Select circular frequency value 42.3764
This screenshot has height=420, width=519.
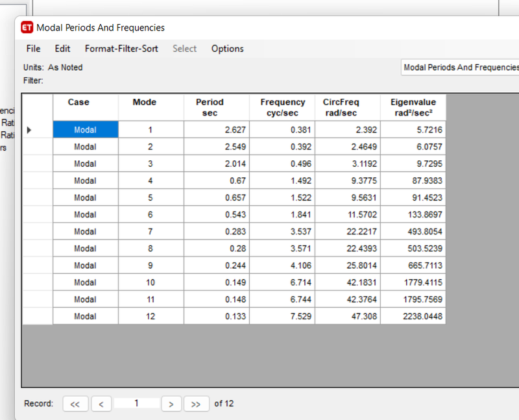tap(348, 299)
